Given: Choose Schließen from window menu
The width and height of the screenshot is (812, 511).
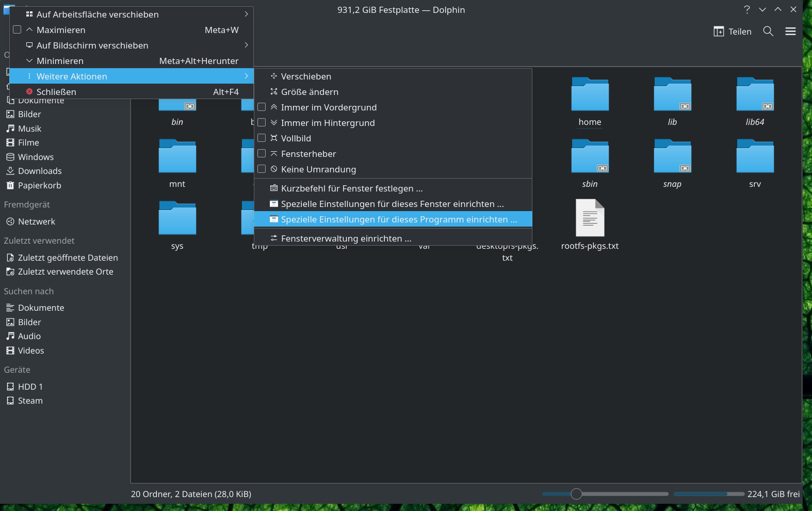Looking at the screenshot, I should tap(132, 92).
